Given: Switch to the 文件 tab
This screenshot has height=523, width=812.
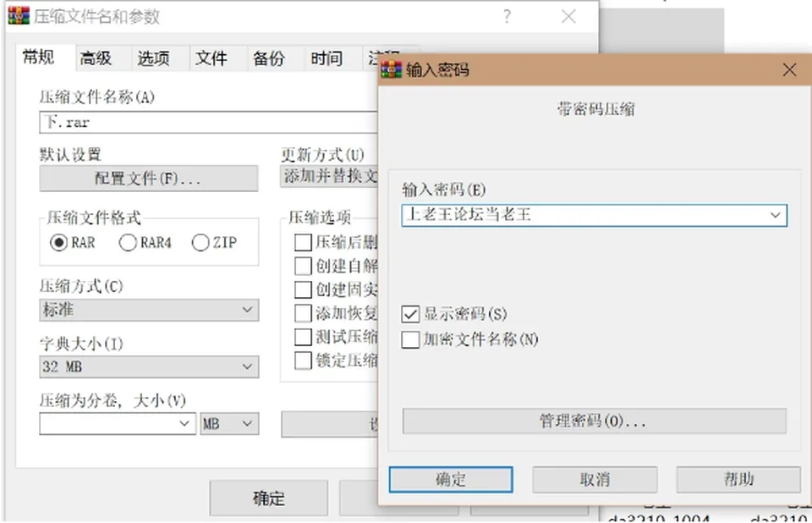Looking at the screenshot, I should [x=211, y=58].
